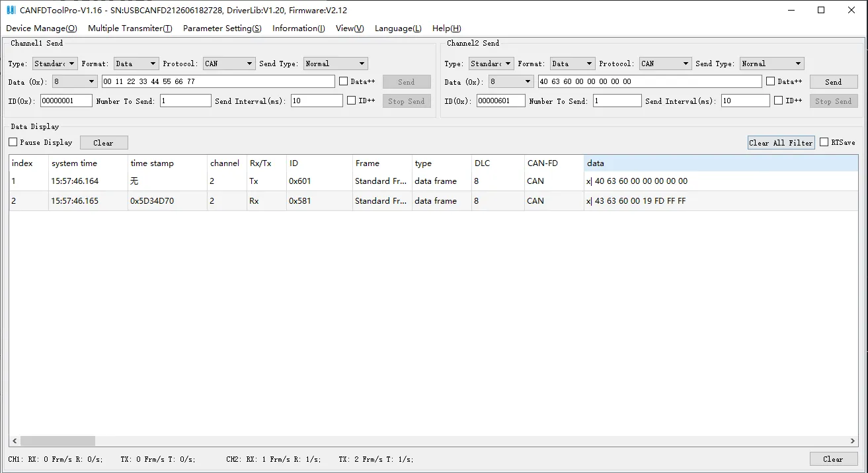Expand Channel2 Send Type dropdown
Image resolution: width=868 pixels, height=473 pixels.
771,64
